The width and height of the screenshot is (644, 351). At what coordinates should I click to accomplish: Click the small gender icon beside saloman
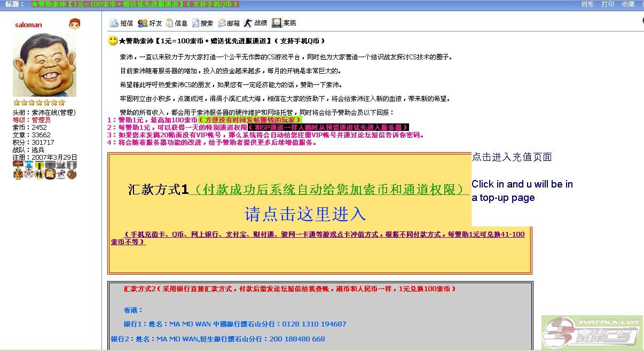coord(74,24)
